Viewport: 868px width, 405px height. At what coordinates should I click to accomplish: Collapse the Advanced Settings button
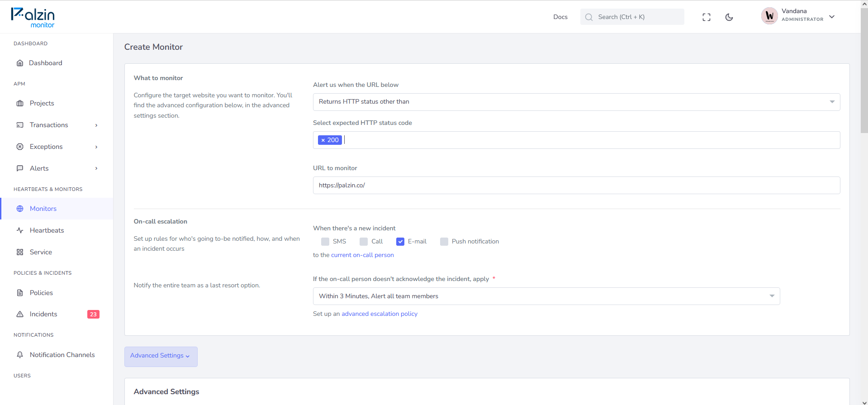point(161,356)
